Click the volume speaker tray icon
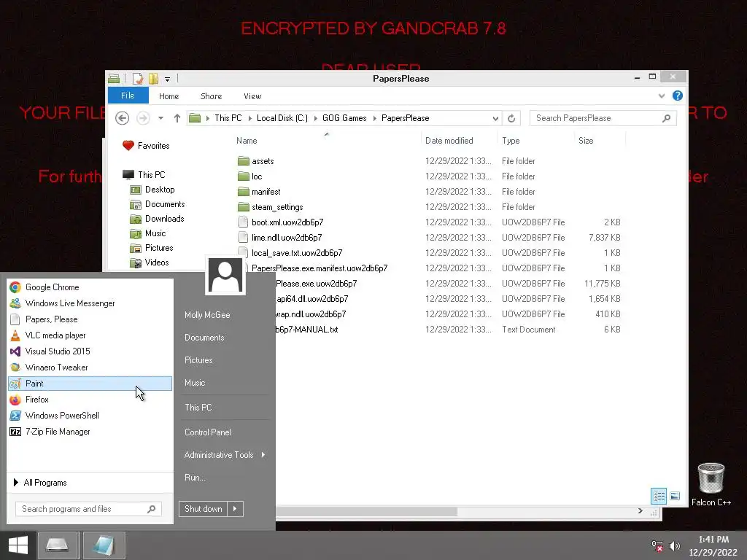 tap(674, 546)
